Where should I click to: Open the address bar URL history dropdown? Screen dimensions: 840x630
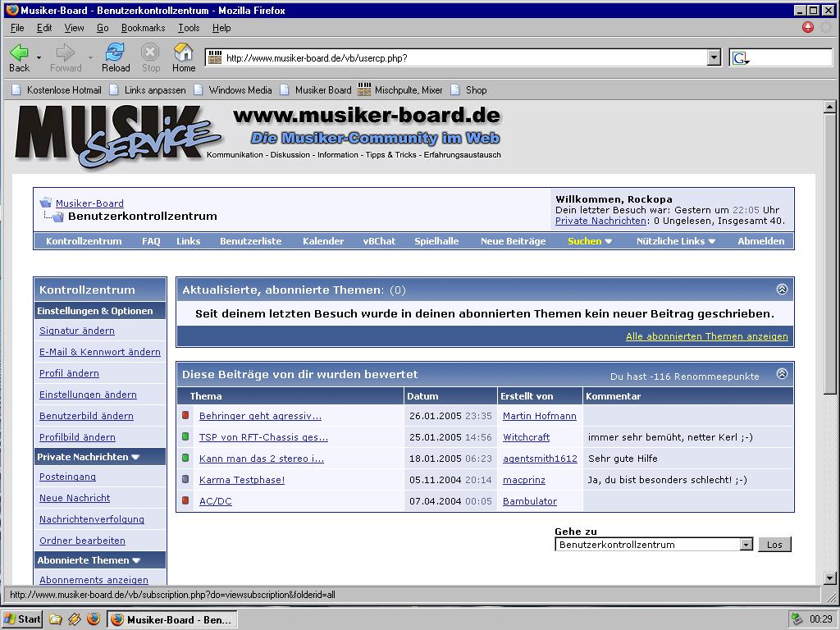(x=714, y=58)
